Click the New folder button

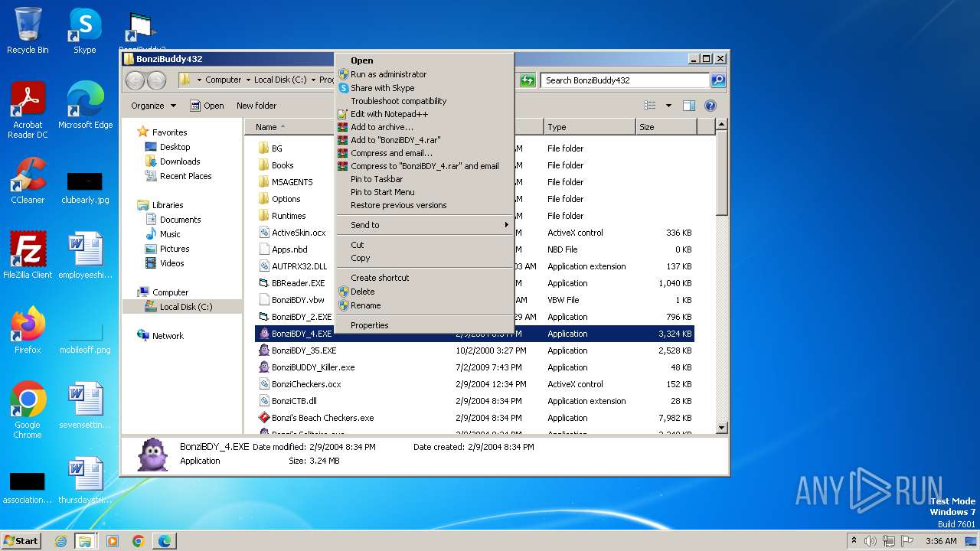tap(256, 106)
